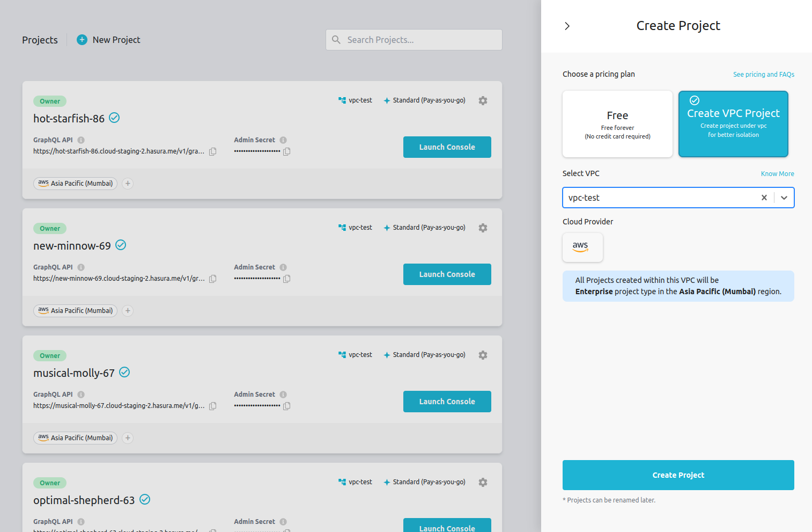The width and height of the screenshot is (812, 532).
Task: Click the Admin Secret info icon on hot-starfish-86
Action: pyautogui.click(x=283, y=140)
